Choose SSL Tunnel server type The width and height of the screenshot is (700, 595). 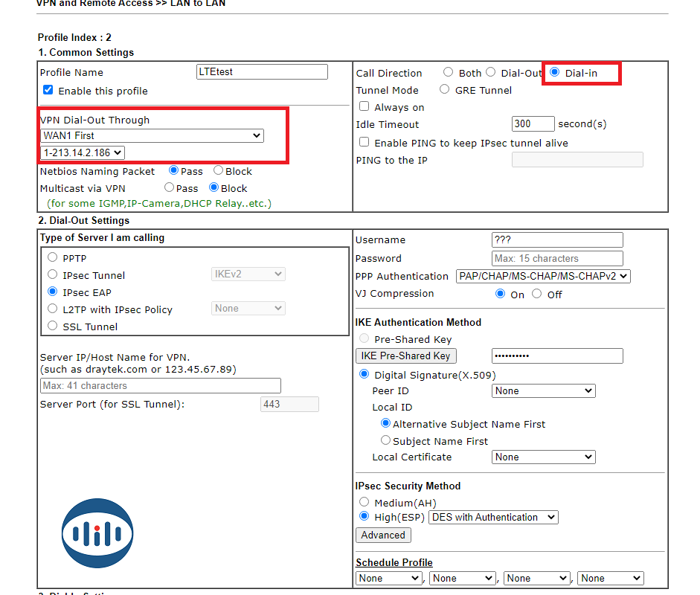tap(53, 326)
